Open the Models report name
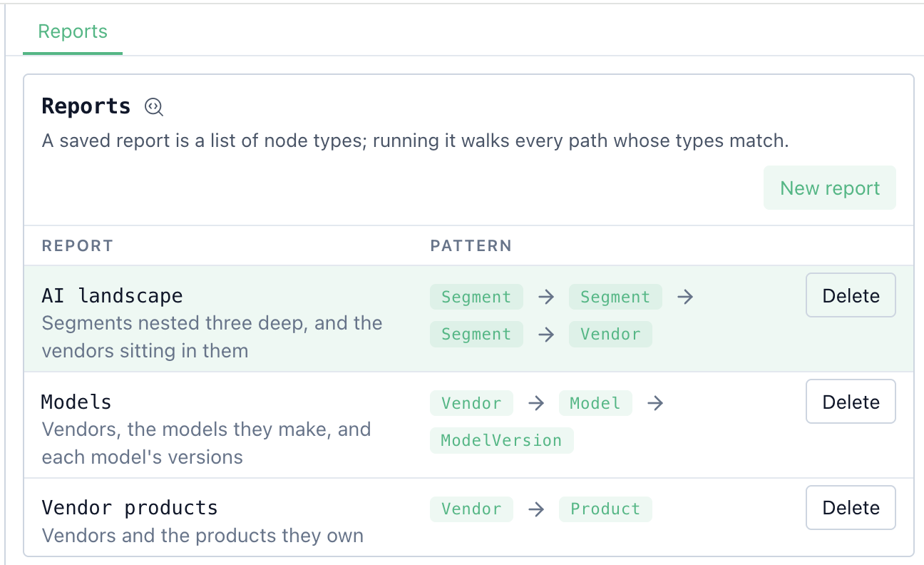This screenshot has height=565, width=924. pos(76,402)
